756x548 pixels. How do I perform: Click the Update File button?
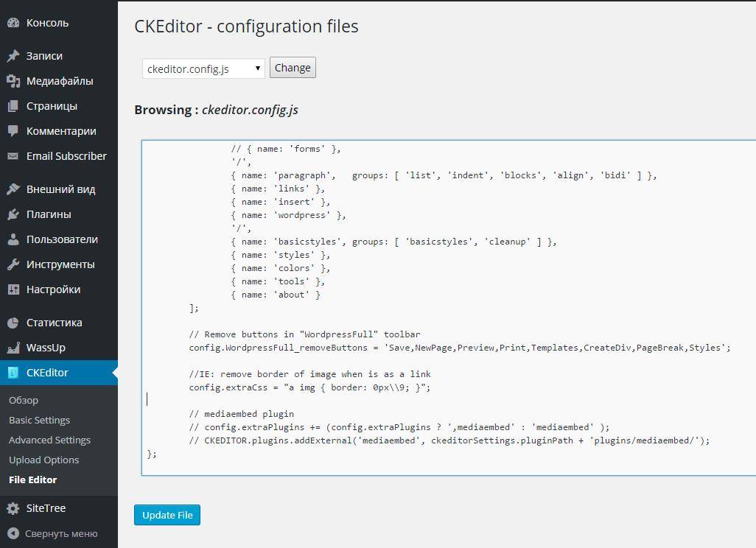(x=167, y=515)
